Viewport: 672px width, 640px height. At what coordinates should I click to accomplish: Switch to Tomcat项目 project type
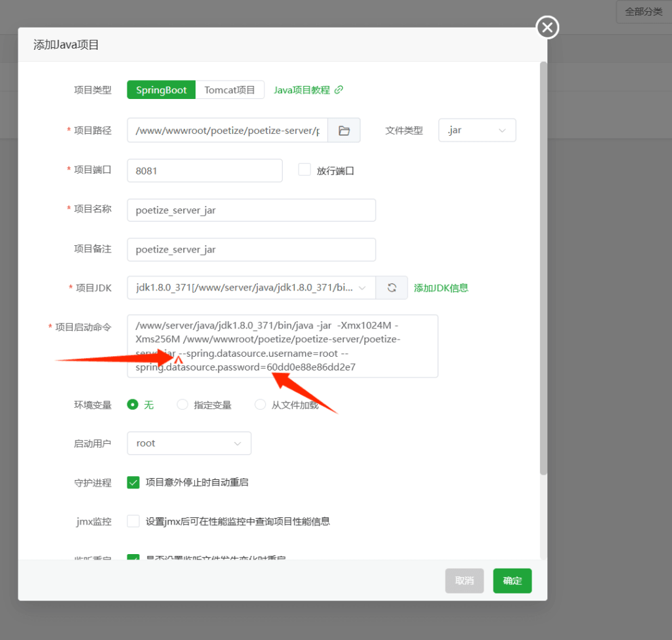pyautogui.click(x=230, y=90)
